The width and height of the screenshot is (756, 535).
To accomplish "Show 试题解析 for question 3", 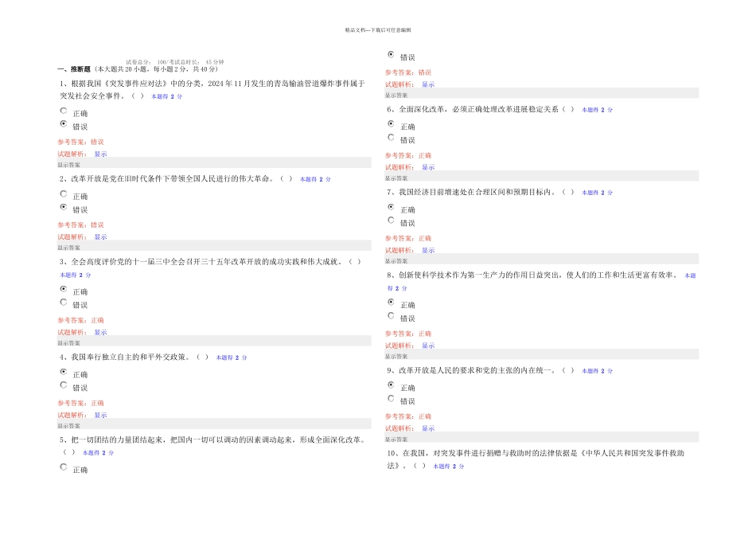I will [100, 333].
